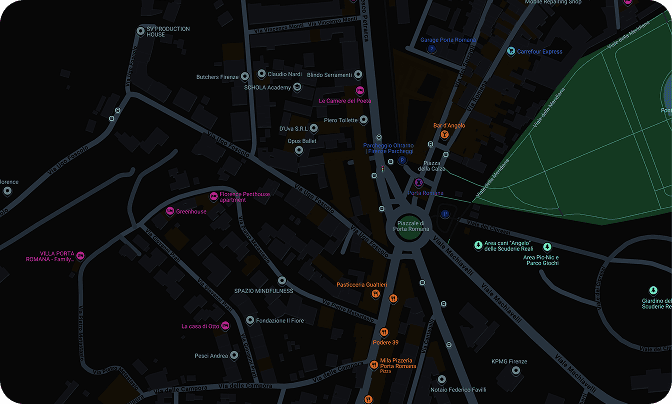
Task: Click the Notaio Federico Favilli marker
Action: [x=442, y=380]
